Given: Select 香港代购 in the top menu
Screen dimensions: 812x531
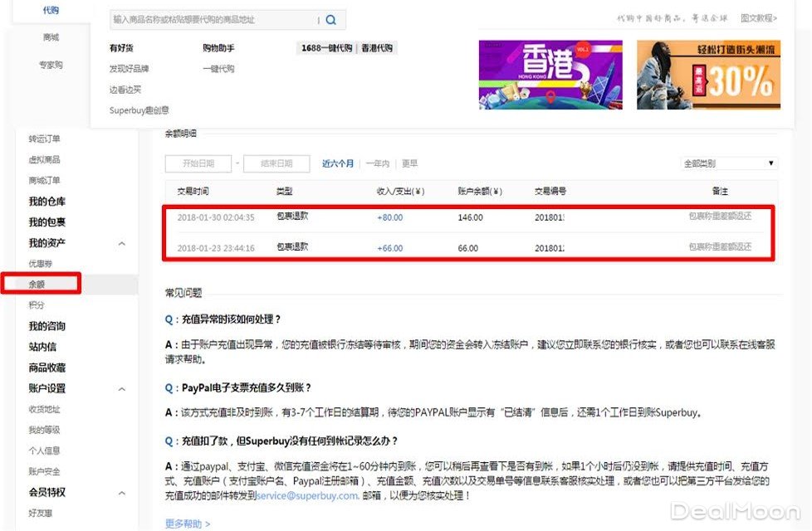Looking at the screenshot, I should (376, 48).
